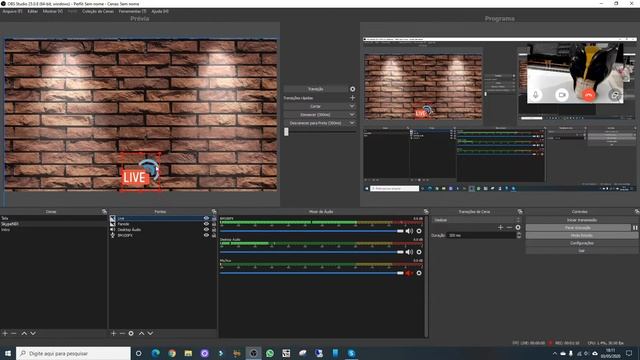Remove the selected source with the minus icon
640x360 pixels.
(122, 333)
